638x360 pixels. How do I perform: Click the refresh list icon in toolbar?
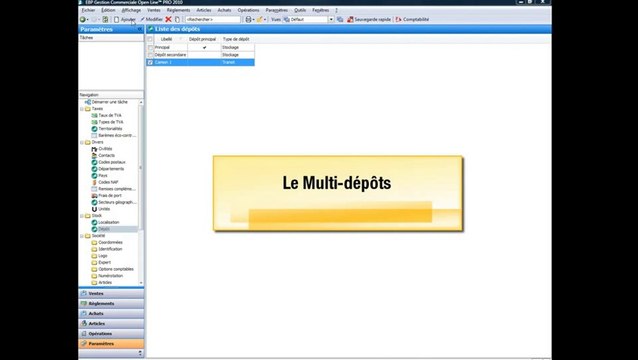point(105,20)
